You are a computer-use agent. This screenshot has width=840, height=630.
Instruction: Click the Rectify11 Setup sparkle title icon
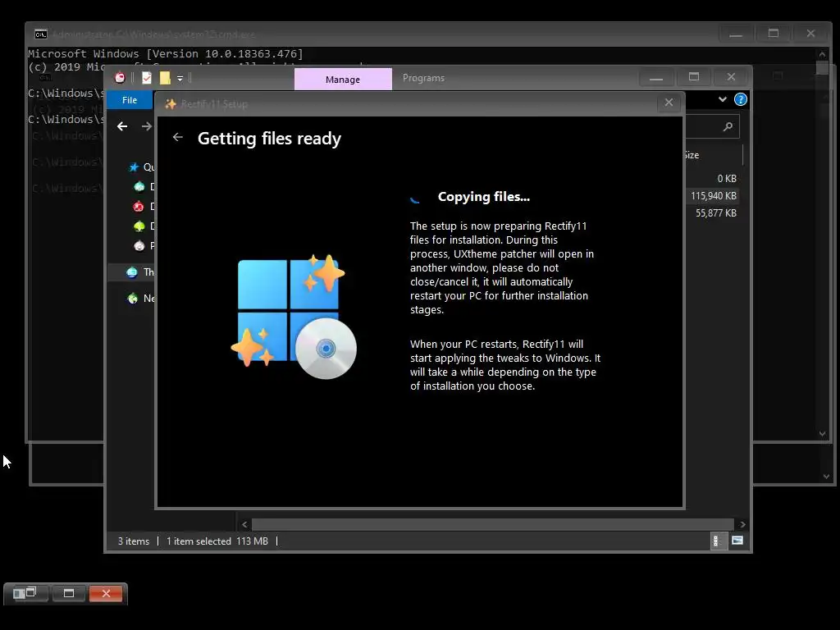[x=171, y=104]
